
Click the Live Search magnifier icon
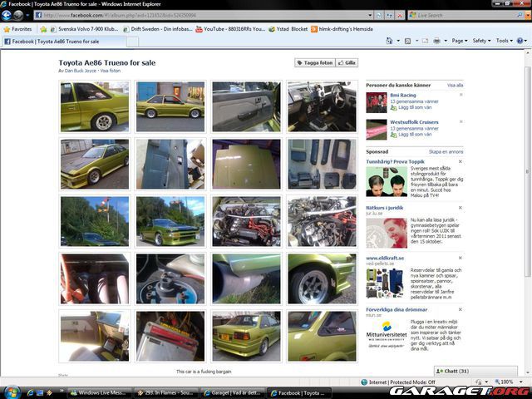click(x=520, y=15)
